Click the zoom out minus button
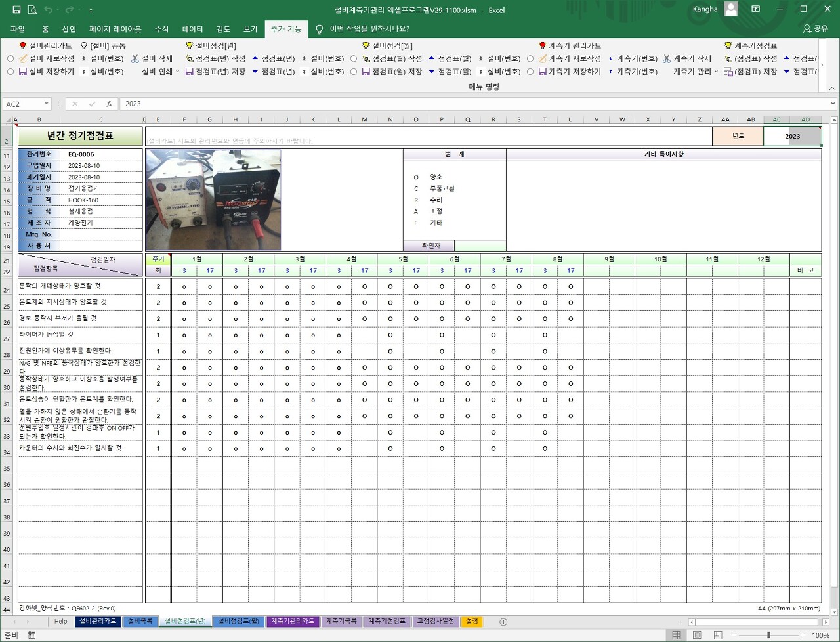 pos(733,635)
